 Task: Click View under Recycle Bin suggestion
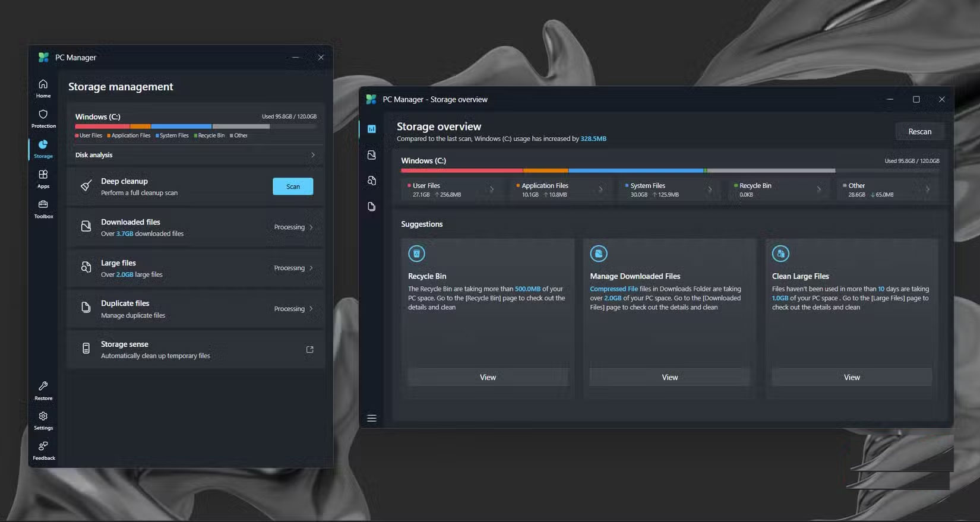pos(488,377)
